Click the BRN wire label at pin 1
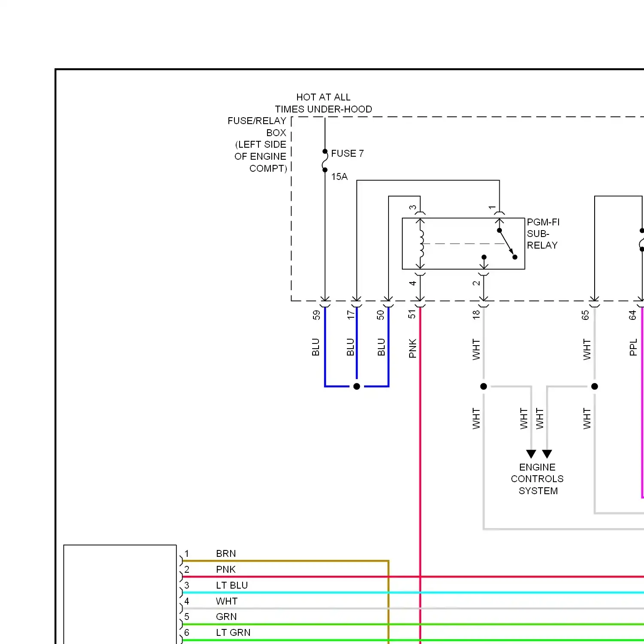 point(226,553)
